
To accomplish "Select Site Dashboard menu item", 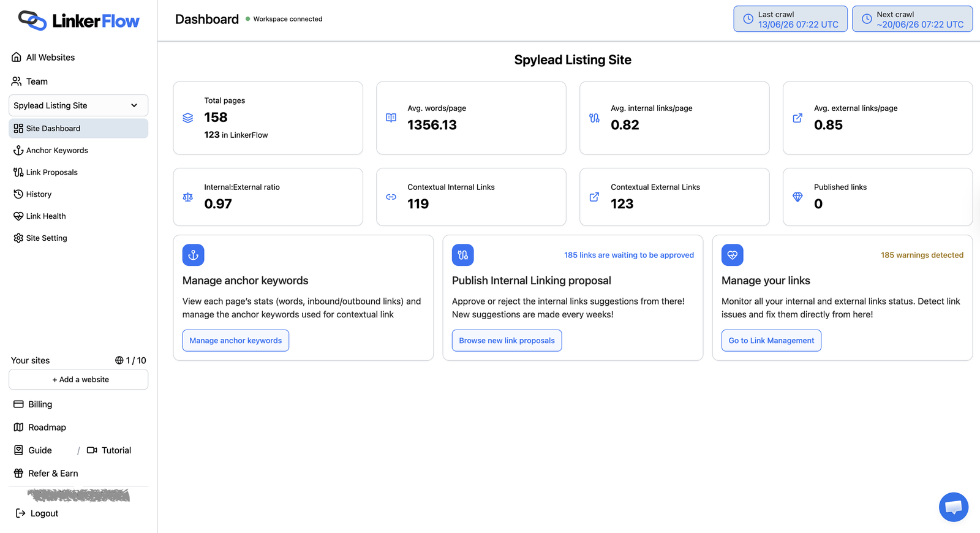I will coord(78,128).
